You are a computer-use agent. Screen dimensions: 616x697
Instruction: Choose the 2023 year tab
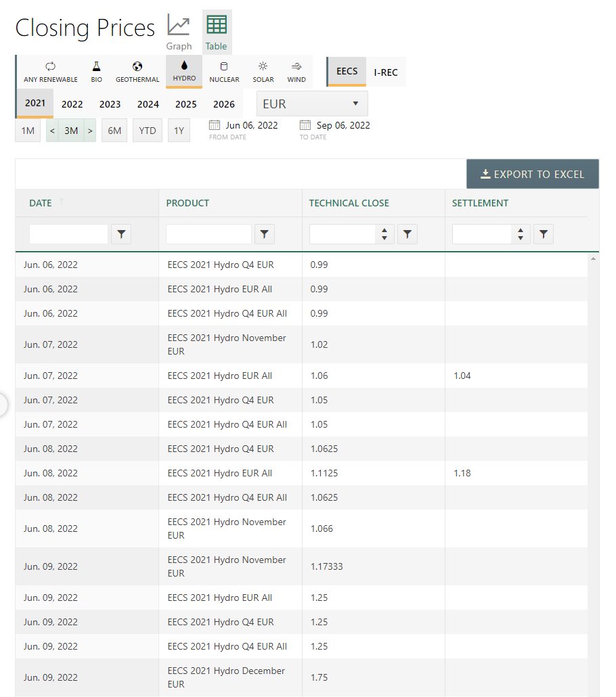point(110,104)
